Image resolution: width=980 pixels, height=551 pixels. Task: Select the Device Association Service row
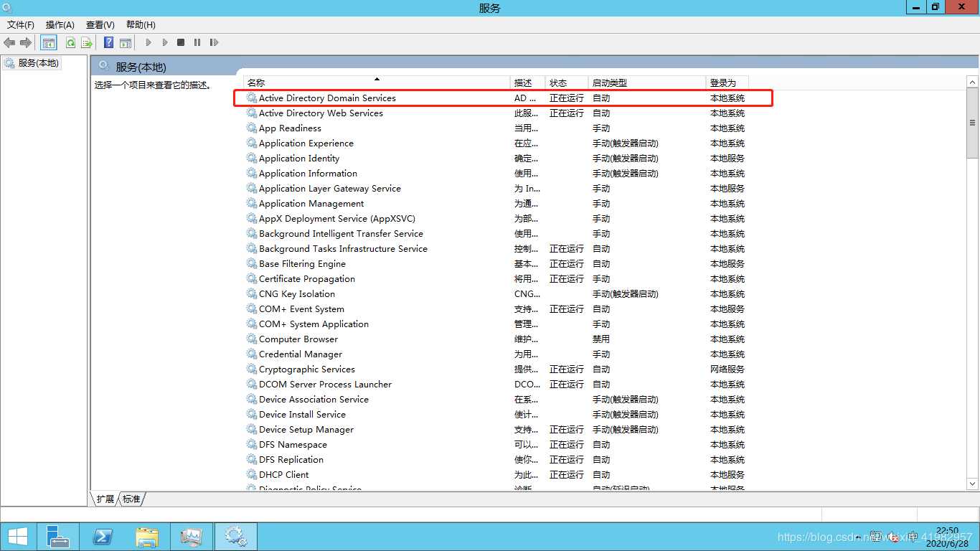(496, 400)
